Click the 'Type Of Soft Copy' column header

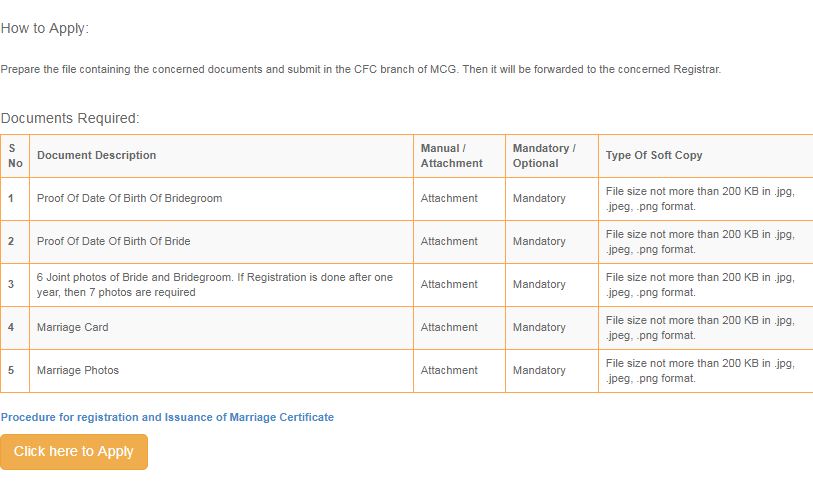(654, 156)
